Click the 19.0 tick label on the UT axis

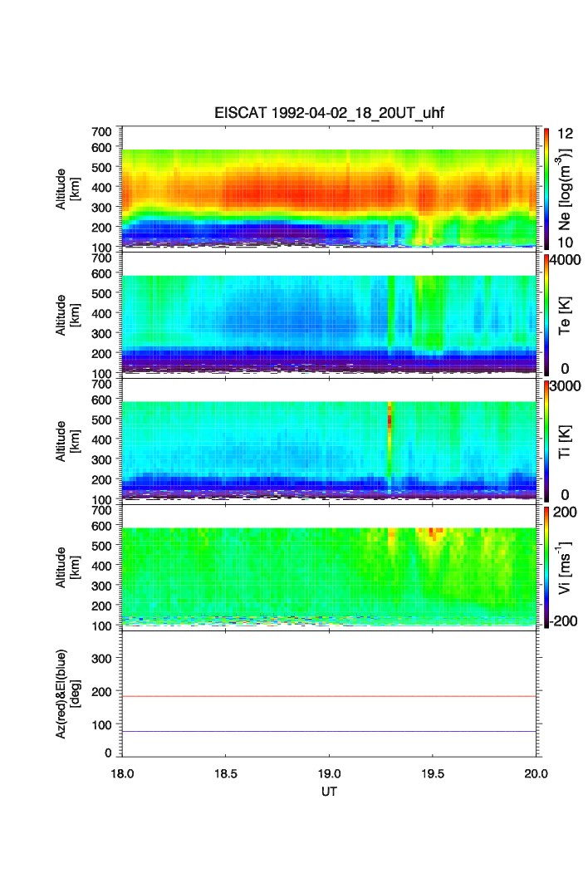pos(329,773)
